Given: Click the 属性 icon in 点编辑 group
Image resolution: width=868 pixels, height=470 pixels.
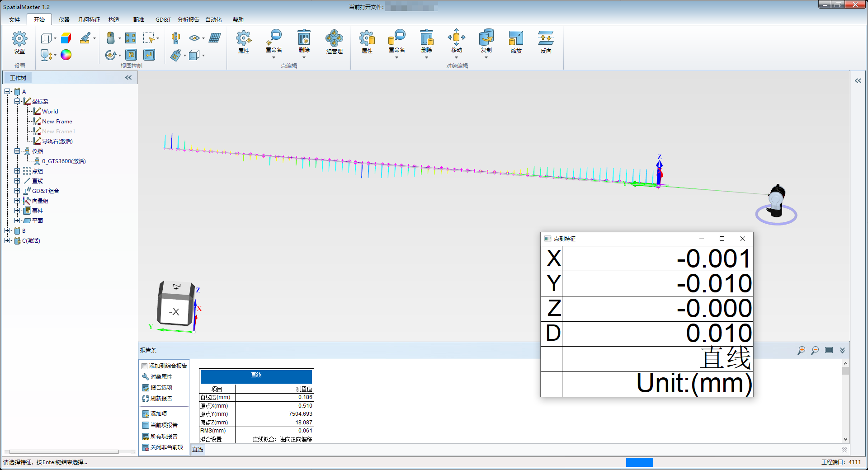Looking at the screenshot, I should coord(244,39).
